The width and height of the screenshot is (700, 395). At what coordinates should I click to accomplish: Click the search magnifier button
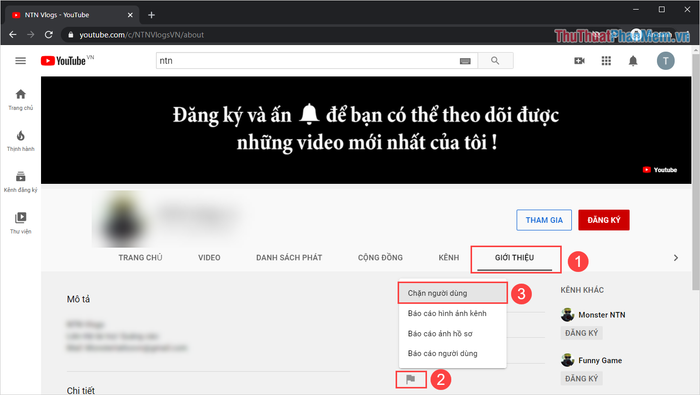click(495, 61)
